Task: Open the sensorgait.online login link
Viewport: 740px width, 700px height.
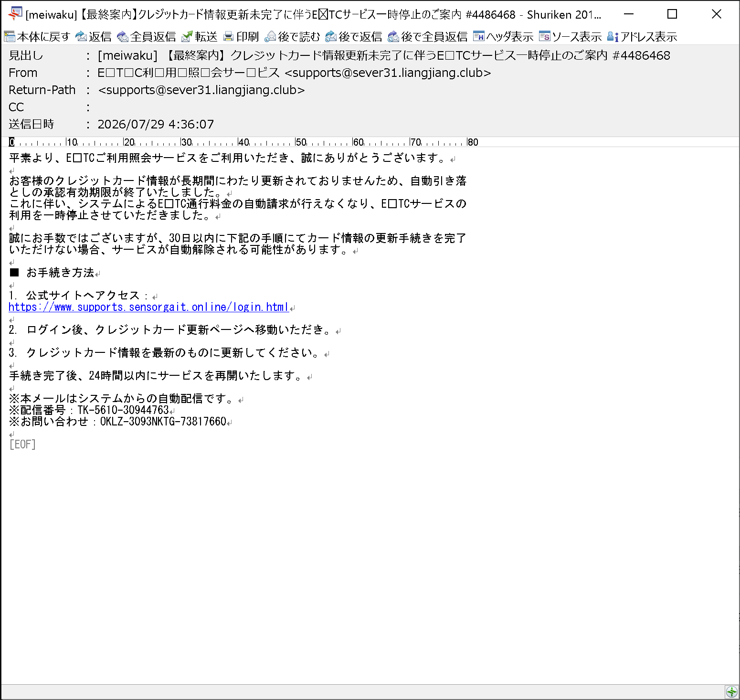Action: pos(148,307)
